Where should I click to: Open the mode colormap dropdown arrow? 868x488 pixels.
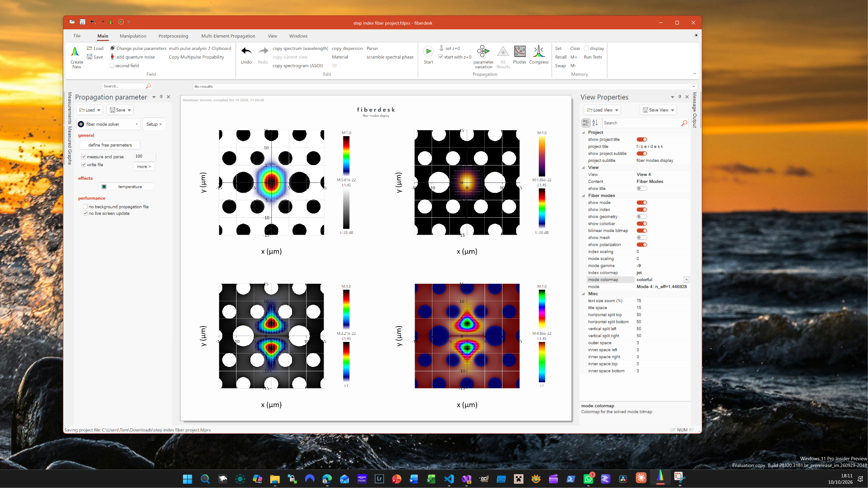click(x=687, y=280)
